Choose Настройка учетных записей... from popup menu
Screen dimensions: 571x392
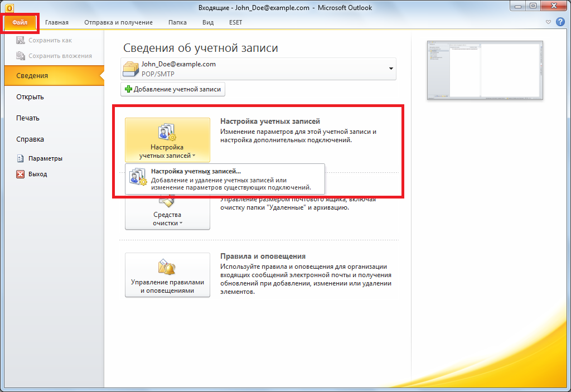(x=225, y=179)
